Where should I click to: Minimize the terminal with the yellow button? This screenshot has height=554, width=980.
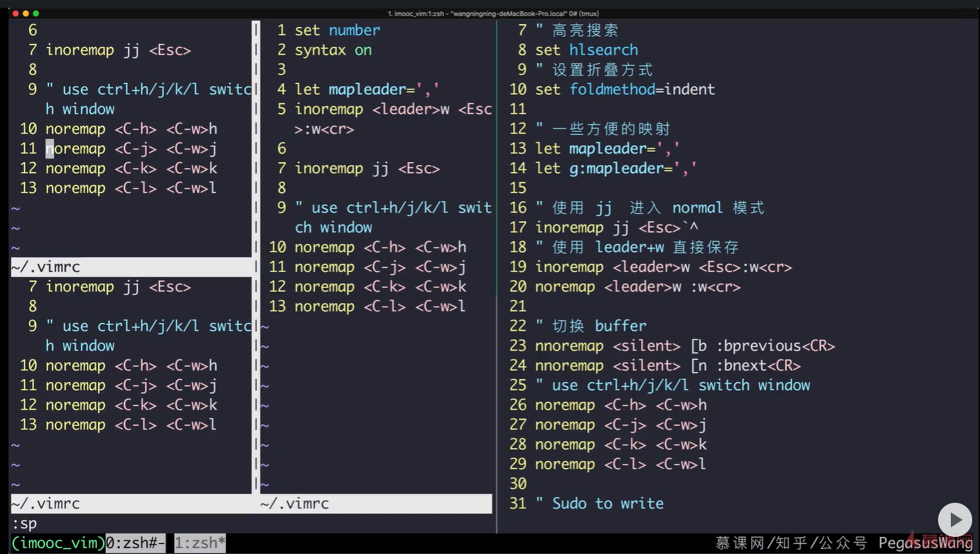tap(26, 14)
